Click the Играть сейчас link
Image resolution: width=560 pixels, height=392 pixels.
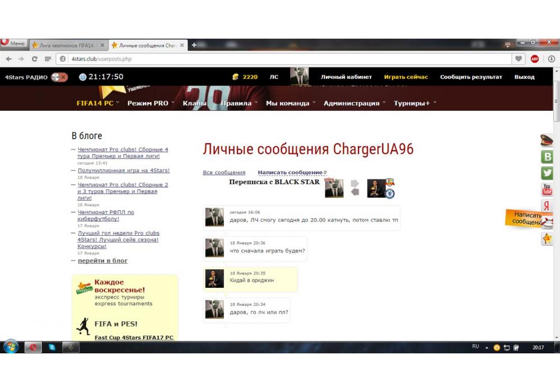(405, 77)
